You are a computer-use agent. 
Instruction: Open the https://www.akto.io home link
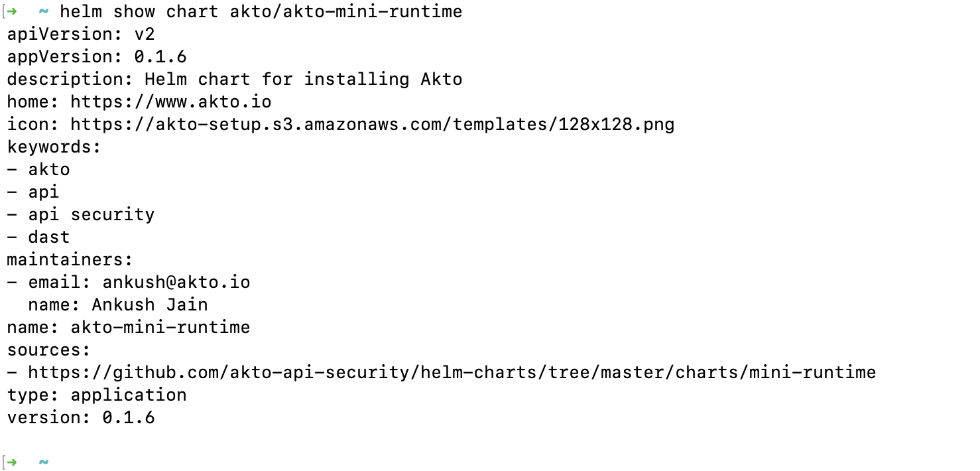click(170, 101)
